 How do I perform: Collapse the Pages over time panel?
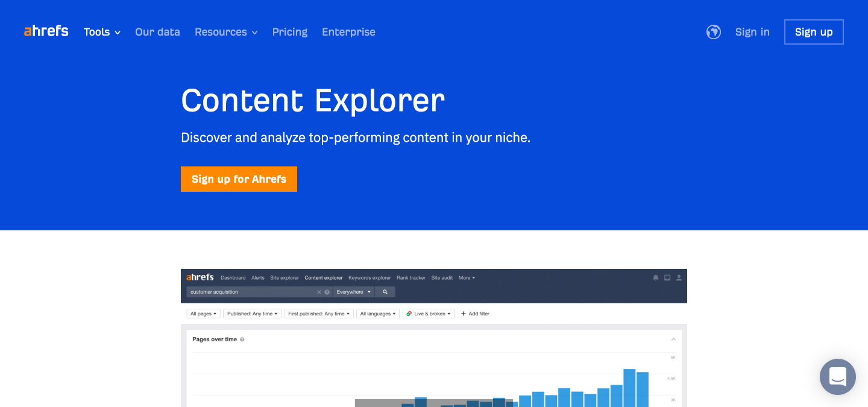[x=673, y=339]
